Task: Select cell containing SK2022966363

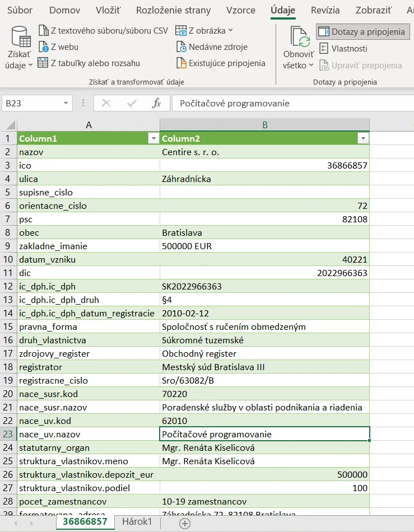Action: pyautogui.click(x=264, y=286)
